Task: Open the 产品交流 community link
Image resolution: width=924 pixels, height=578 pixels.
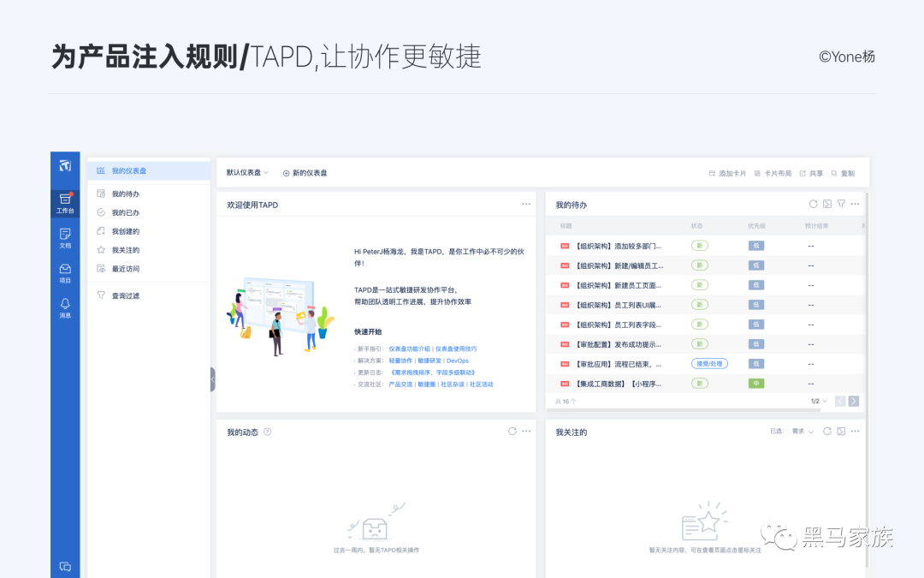Action: [x=400, y=384]
